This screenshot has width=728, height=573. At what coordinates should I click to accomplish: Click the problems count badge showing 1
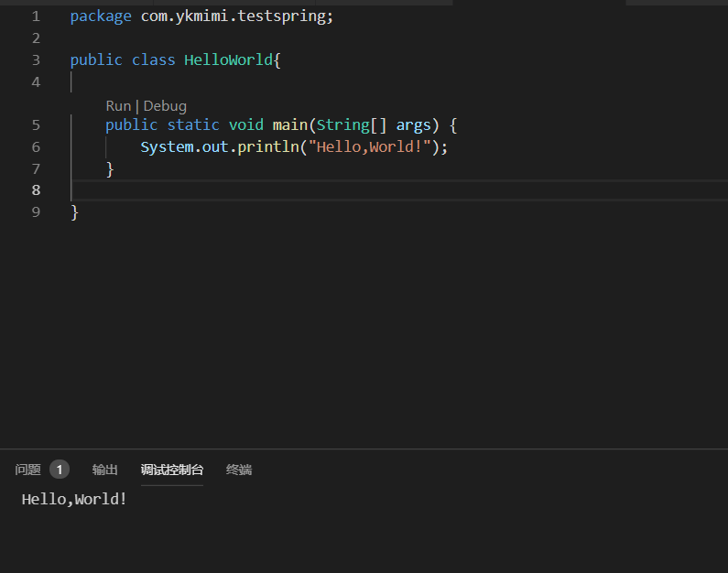(x=60, y=470)
